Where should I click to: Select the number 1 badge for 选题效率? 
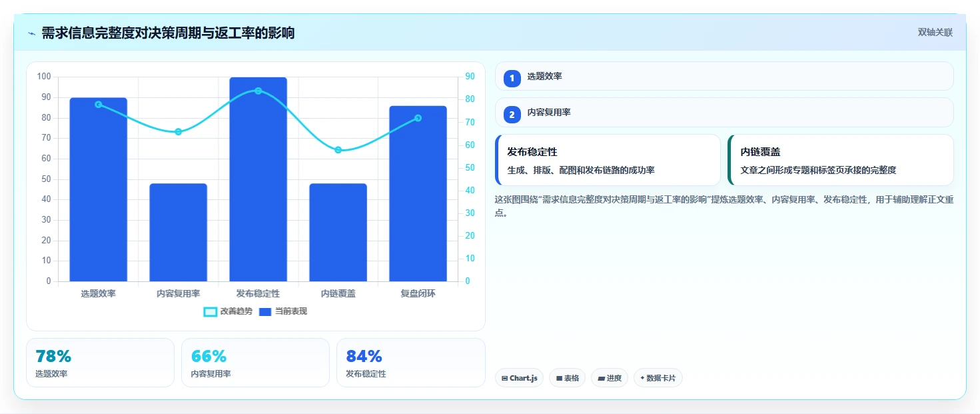click(x=512, y=79)
